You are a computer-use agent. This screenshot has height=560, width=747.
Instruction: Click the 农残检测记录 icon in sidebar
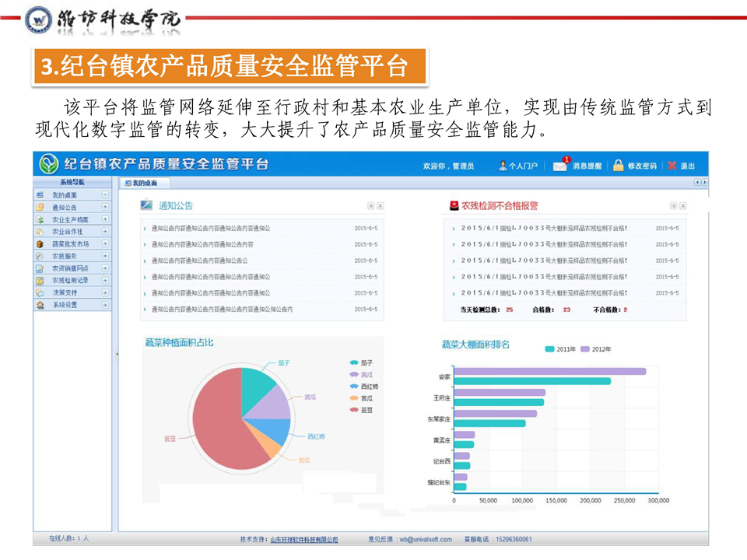40,280
